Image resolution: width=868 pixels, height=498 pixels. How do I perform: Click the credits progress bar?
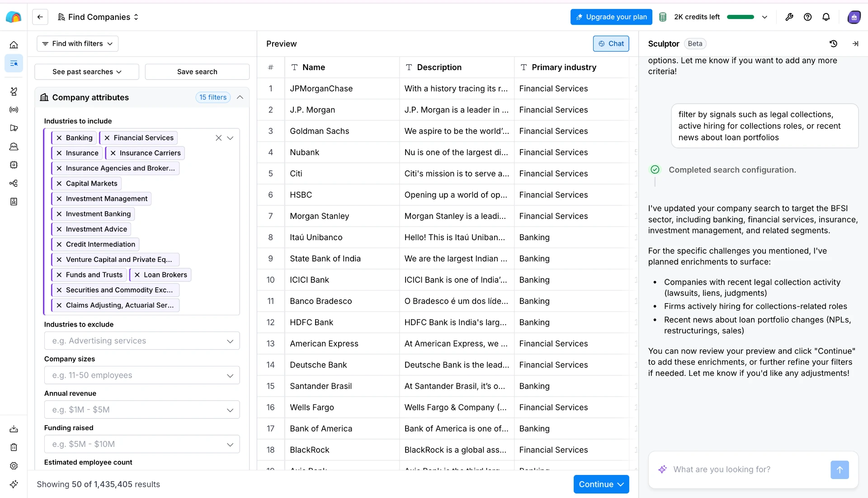741,17
